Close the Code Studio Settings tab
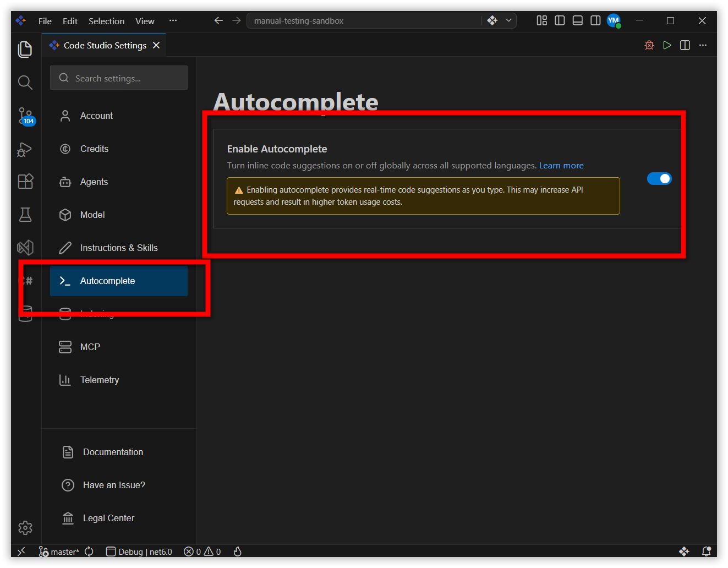The image size is (728, 568). coord(156,45)
